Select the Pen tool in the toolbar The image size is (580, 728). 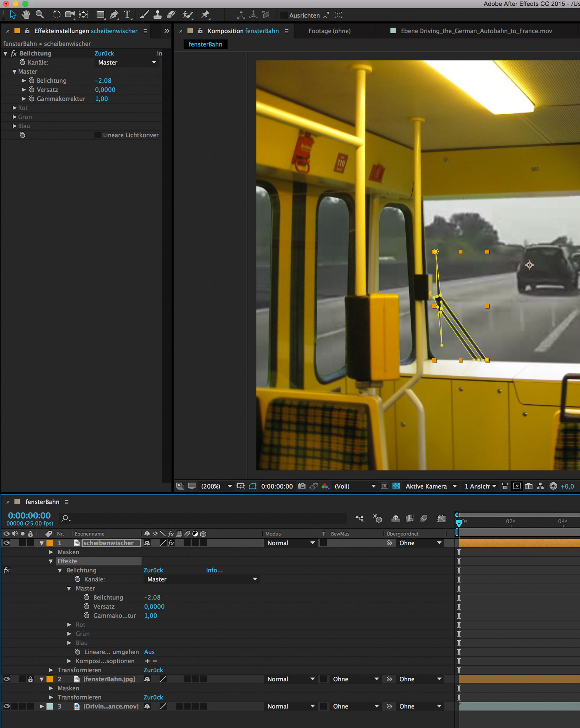click(114, 15)
